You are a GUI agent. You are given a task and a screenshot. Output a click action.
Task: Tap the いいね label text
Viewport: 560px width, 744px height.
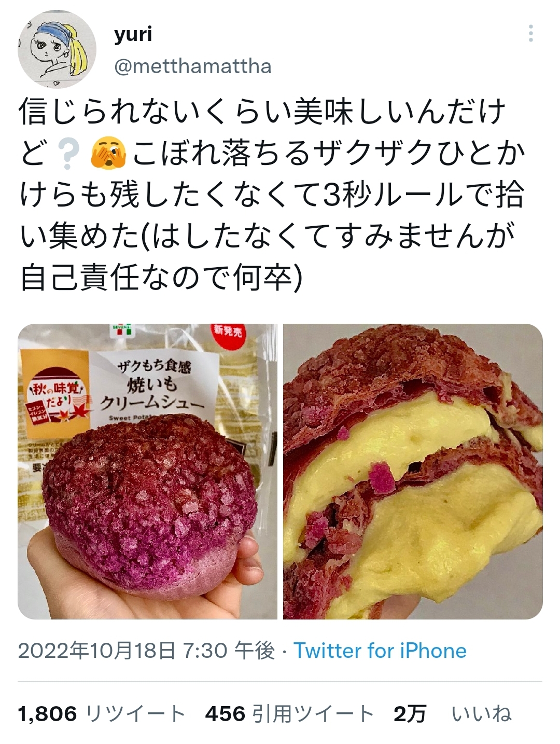coord(482,714)
